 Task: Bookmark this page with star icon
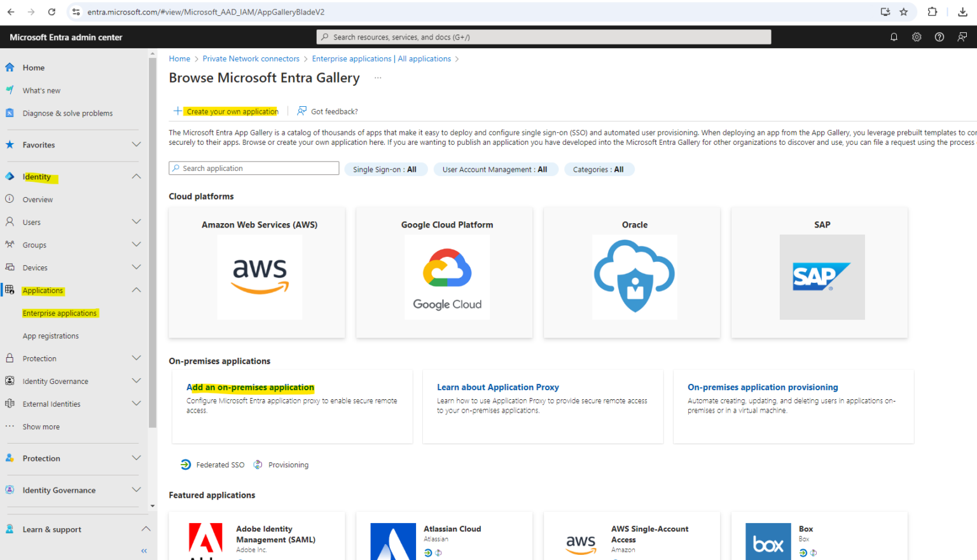click(x=904, y=12)
